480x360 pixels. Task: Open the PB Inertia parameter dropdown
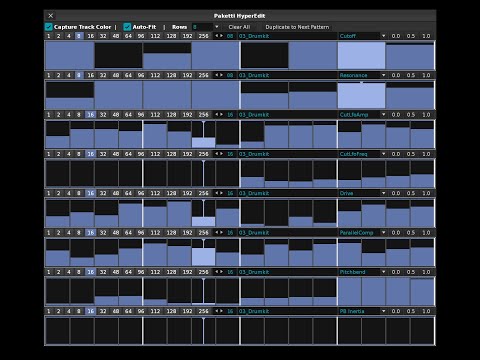[383, 311]
